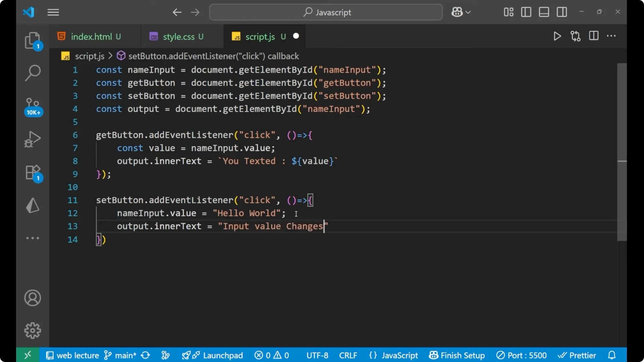Toggle the bottom Panel visibility
The image size is (644, 362).
544,12
